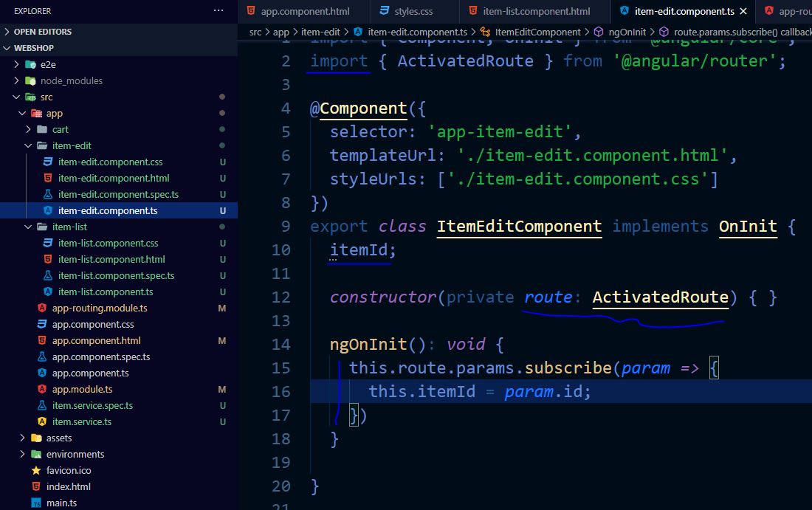Viewport: 812px width, 510px height.
Task: Collapse the OPEN EDITORS section
Action: point(41,31)
